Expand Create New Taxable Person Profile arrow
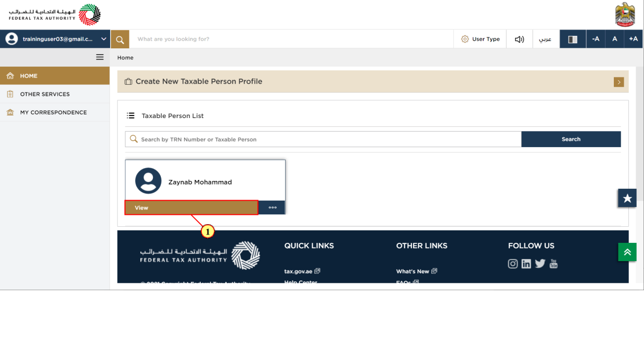644x337 pixels. (x=619, y=82)
